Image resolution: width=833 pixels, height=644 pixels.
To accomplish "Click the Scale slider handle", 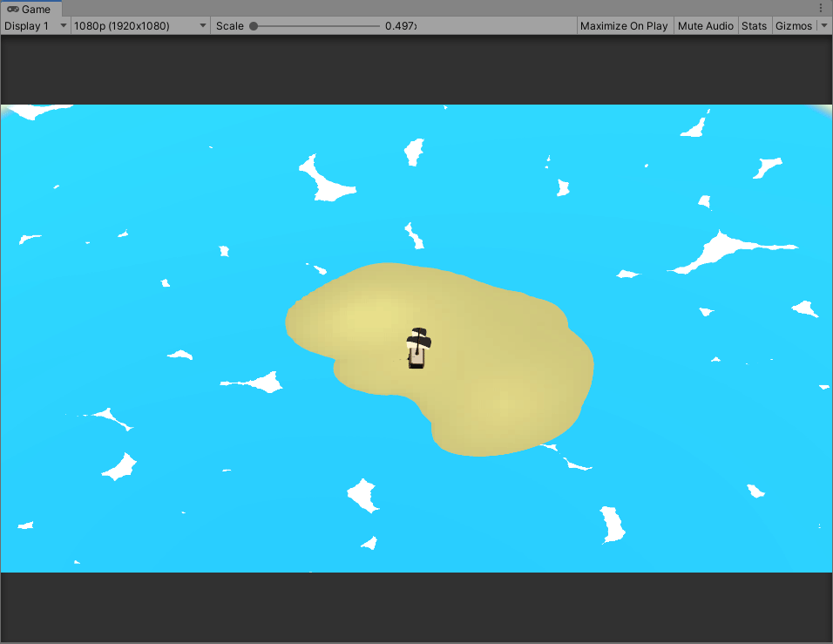I will click(254, 26).
